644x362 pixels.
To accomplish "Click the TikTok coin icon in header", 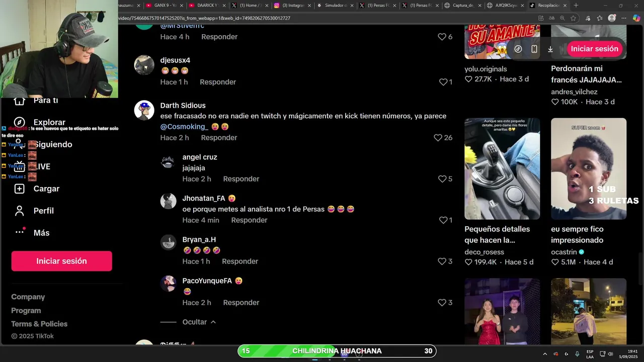I will pyautogui.click(x=518, y=49).
